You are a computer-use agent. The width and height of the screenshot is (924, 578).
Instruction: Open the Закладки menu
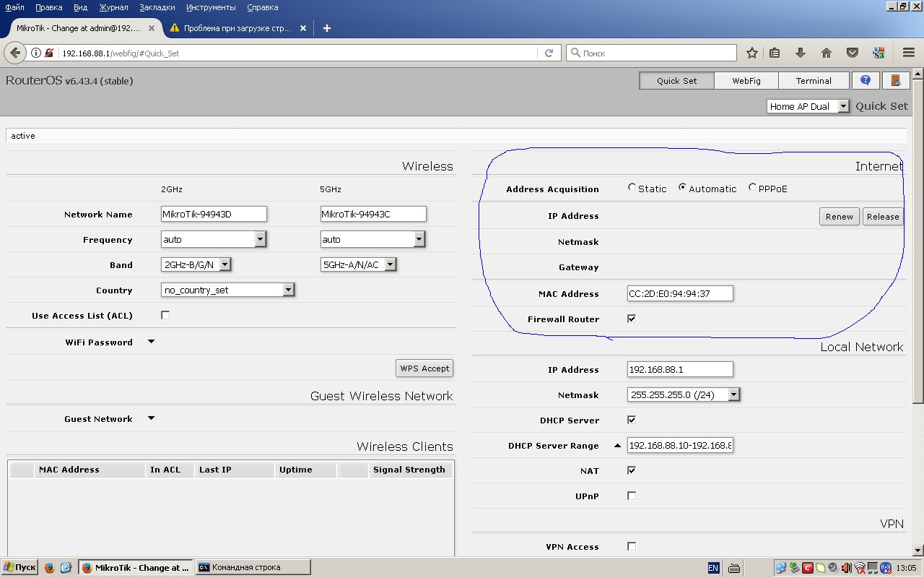click(157, 7)
